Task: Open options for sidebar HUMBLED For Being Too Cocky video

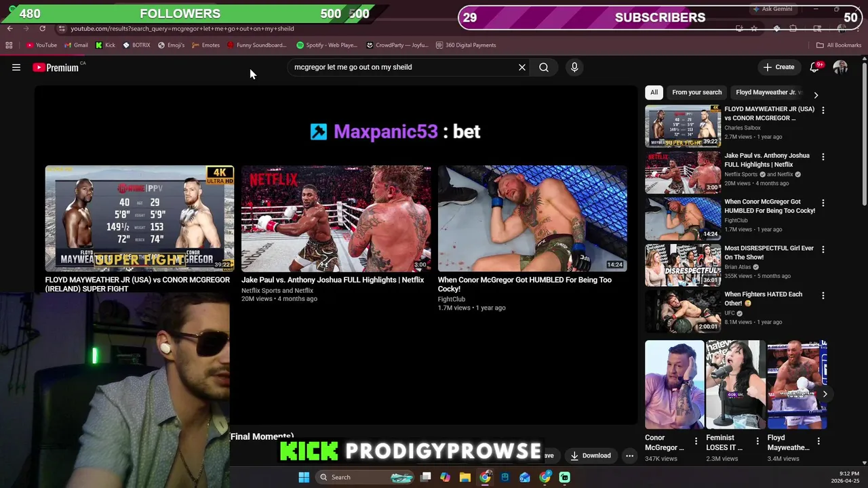Action: pyautogui.click(x=823, y=203)
